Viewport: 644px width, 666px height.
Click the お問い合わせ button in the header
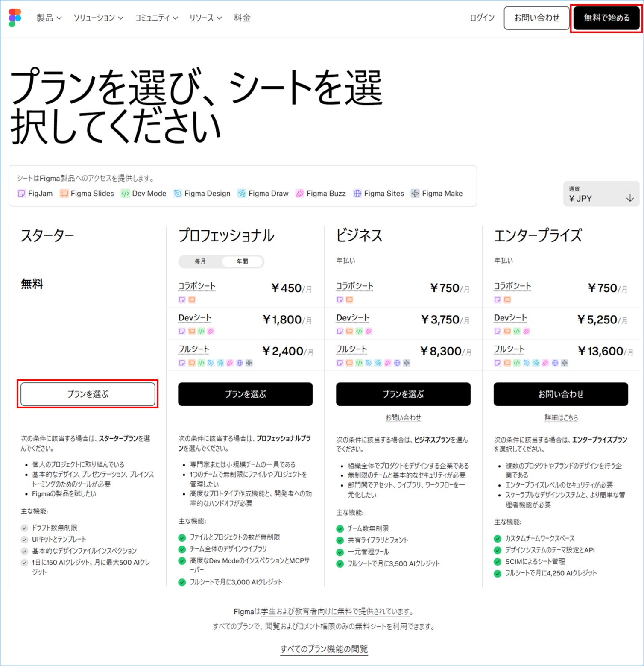point(537,18)
